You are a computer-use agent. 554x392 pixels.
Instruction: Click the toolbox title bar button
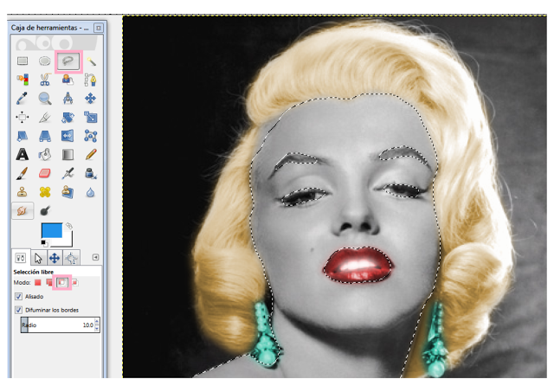[99, 28]
